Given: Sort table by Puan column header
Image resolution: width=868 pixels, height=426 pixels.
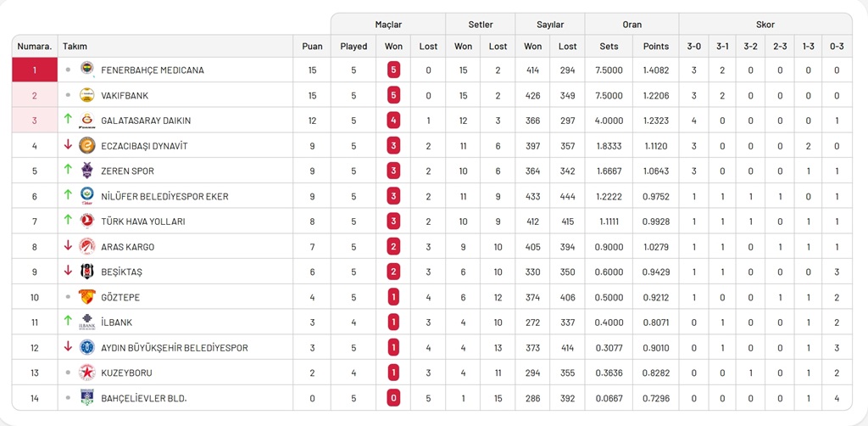Looking at the screenshot, I should coord(312,47).
